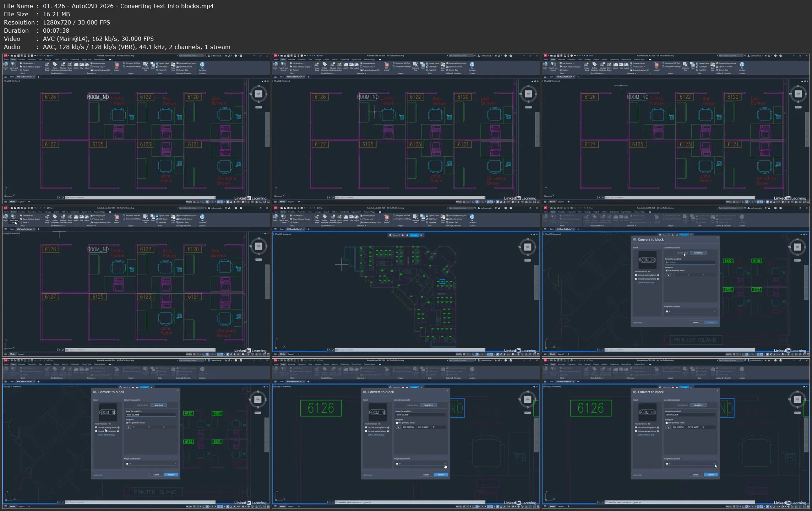Screen dimensions: 812x511
Task: Click Underlay Layers in the full floor-plan frame
Action: pyautogui.click(x=367, y=216)
